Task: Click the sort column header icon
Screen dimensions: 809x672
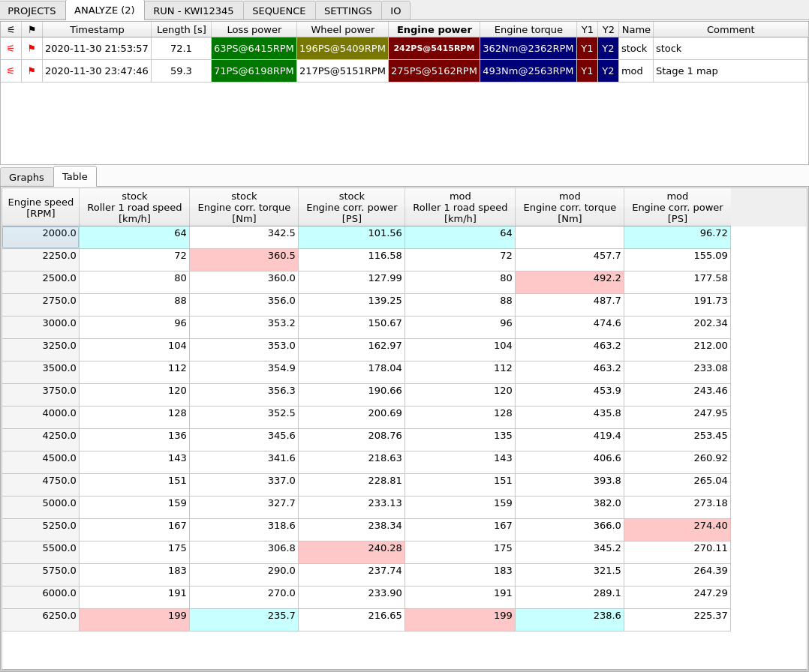Action: coord(11,29)
